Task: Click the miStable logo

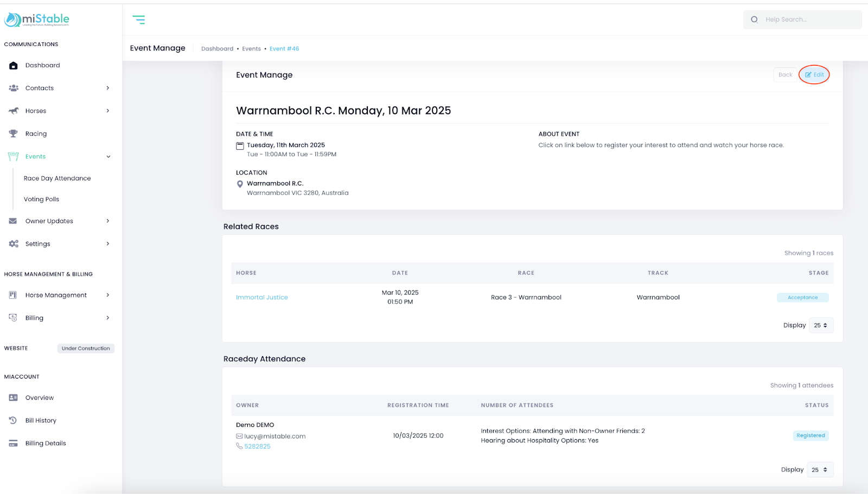Action: pos(37,20)
